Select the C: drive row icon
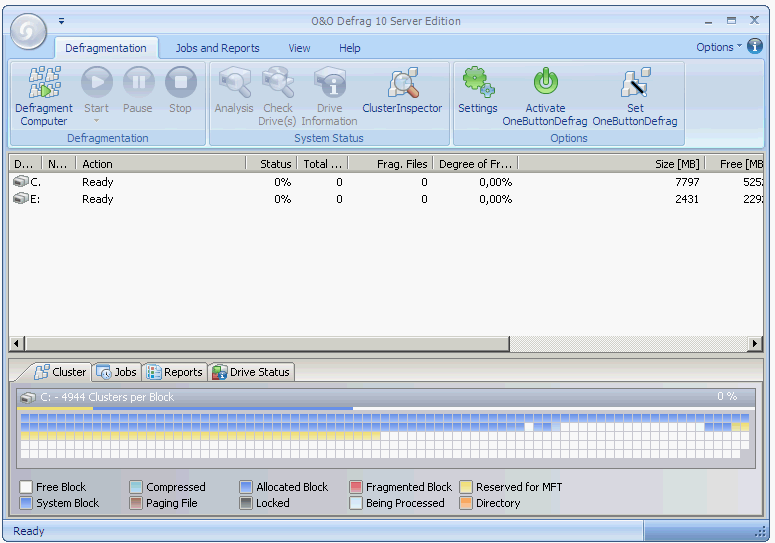Screen dimensions: 775x543 coord(21,182)
